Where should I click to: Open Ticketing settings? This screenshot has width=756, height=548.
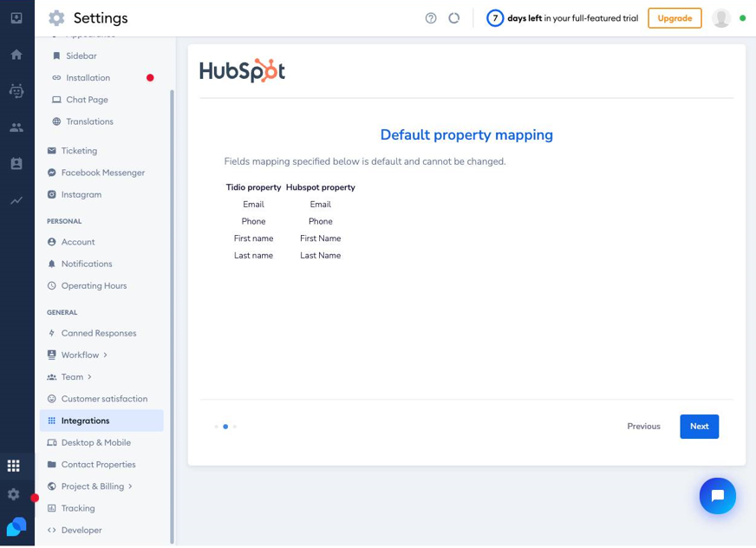[79, 151]
